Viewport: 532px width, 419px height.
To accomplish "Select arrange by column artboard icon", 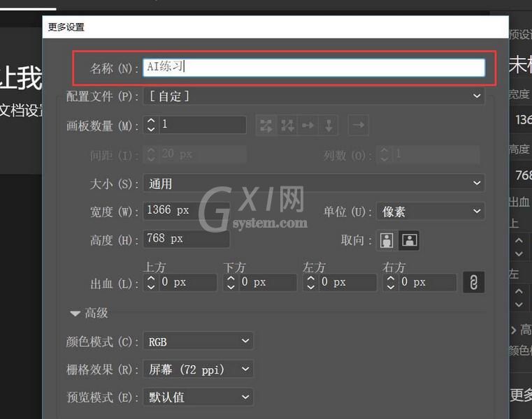I will 329,126.
